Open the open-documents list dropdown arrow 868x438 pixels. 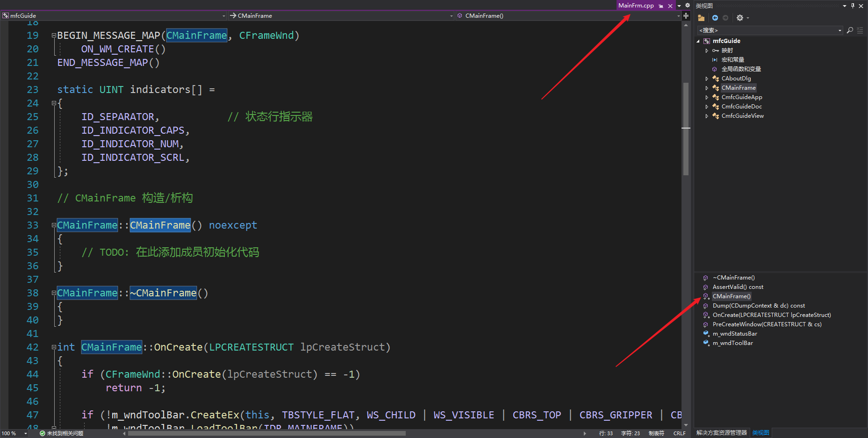[x=679, y=6]
